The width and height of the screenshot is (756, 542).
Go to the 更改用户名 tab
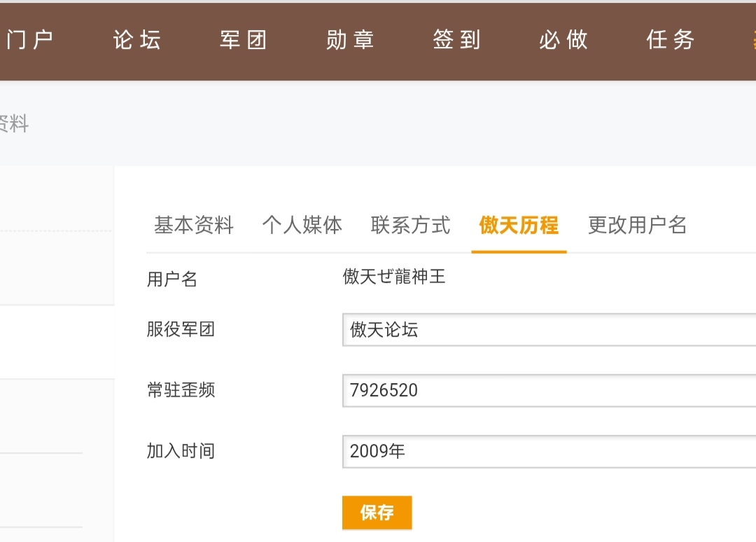(x=637, y=225)
